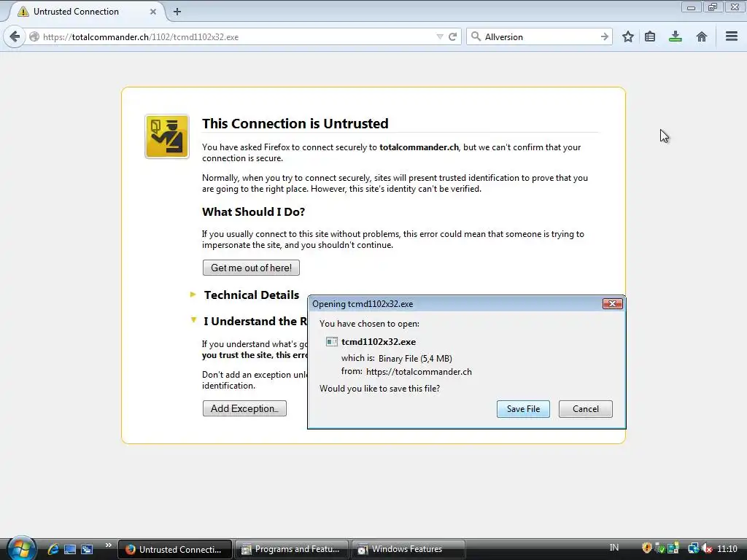Screen dimensions: 747x560
Task: Click the security shield tray icon
Action: [646, 548]
